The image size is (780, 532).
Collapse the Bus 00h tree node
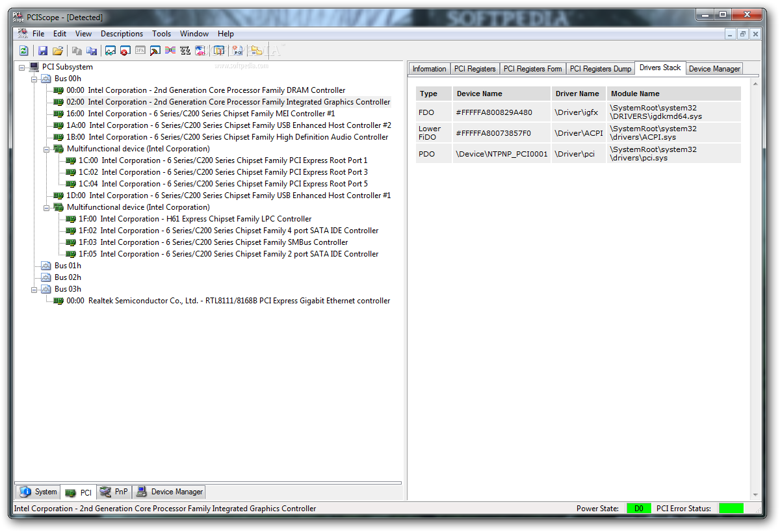[34, 79]
